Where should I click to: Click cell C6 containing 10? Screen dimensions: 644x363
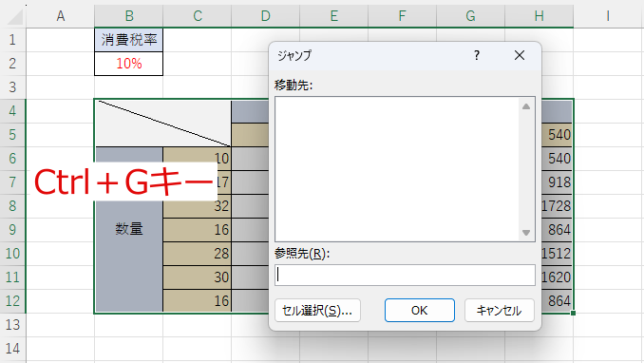click(x=198, y=159)
